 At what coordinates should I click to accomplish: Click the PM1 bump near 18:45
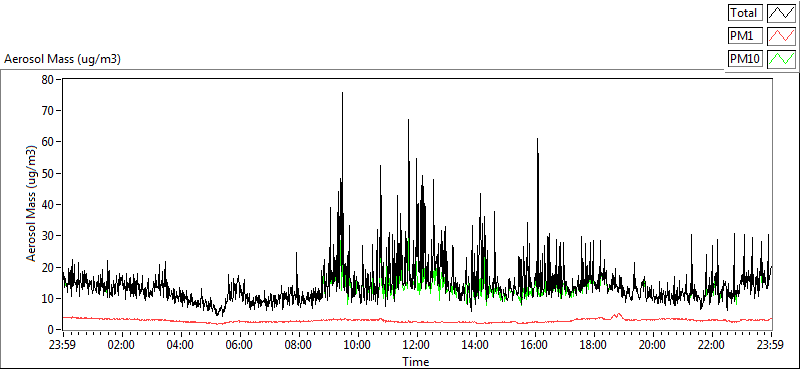tap(618, 315)
